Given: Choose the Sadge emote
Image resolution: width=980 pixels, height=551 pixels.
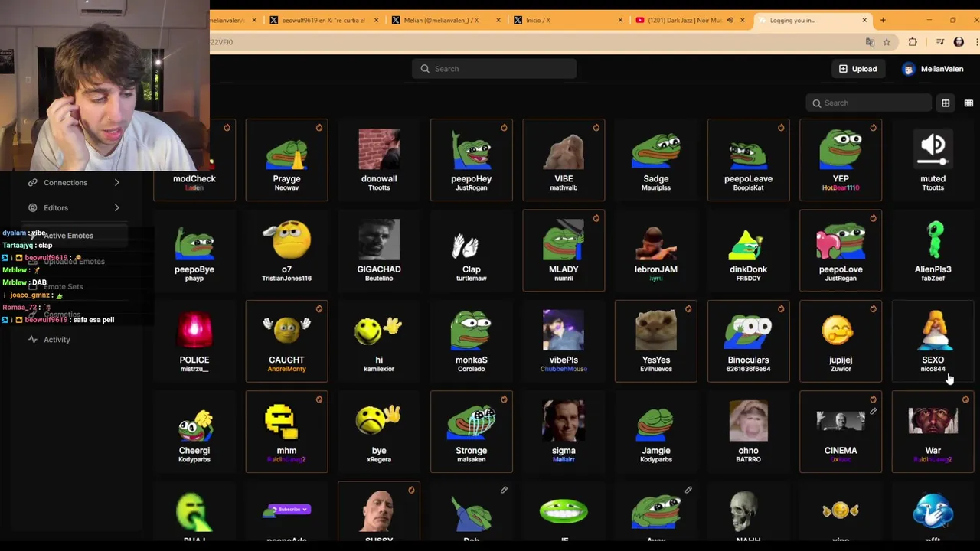Looking at the screenshot, I should [x=656, y=160].
